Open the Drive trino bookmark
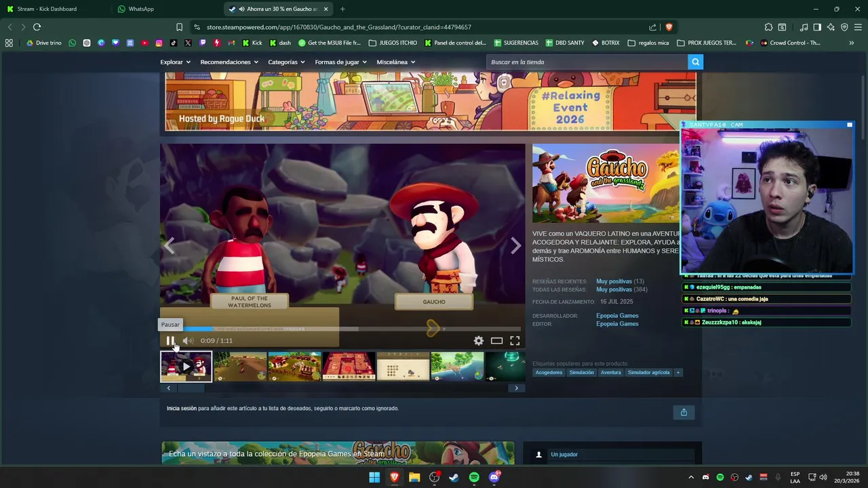This screenshot has width=868, height=488. (x=43, y=43)
